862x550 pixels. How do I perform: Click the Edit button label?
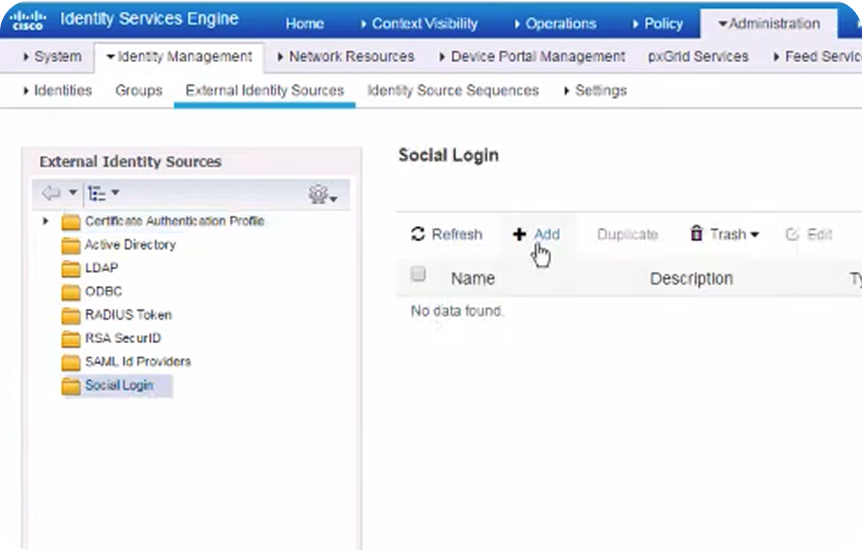pos(820,235)
